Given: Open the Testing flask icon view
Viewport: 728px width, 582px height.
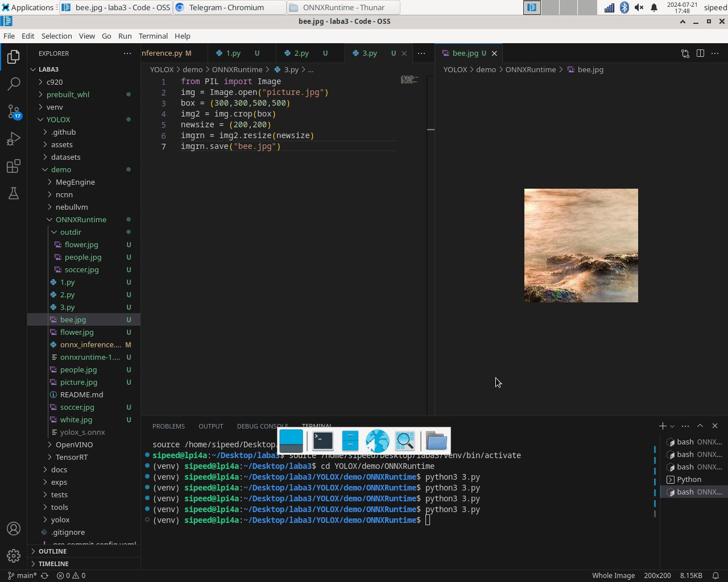Looking at the screenshot, I should (14, 194).
